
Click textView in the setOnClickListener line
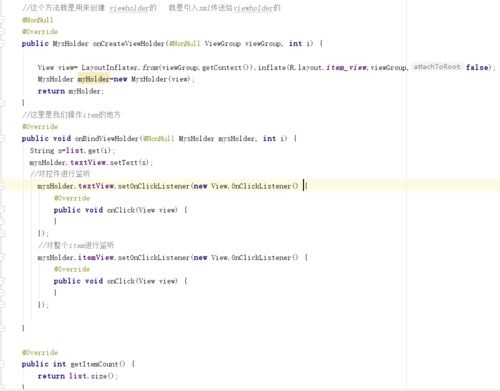[x=97, y=186]
